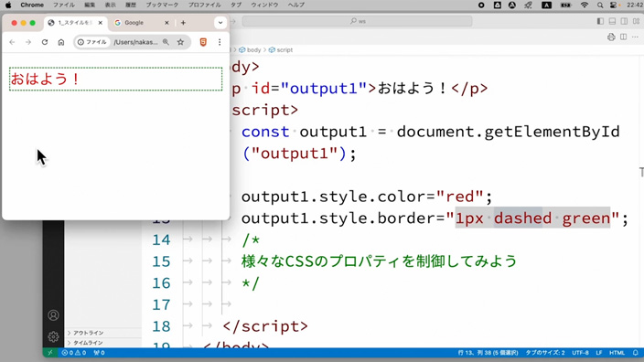644x362 pixels.
Task: Close the 1_スタイル tab
Action: click(101, 23)
